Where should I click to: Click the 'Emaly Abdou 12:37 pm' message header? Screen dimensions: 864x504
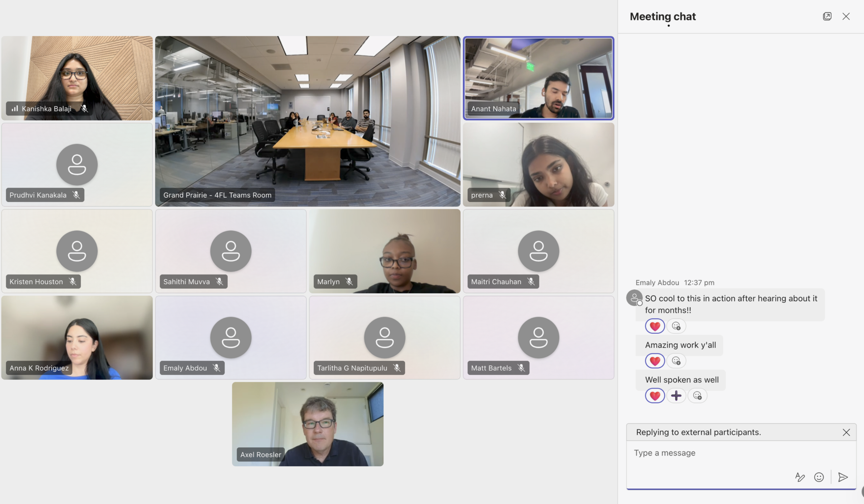click(675, 282)
